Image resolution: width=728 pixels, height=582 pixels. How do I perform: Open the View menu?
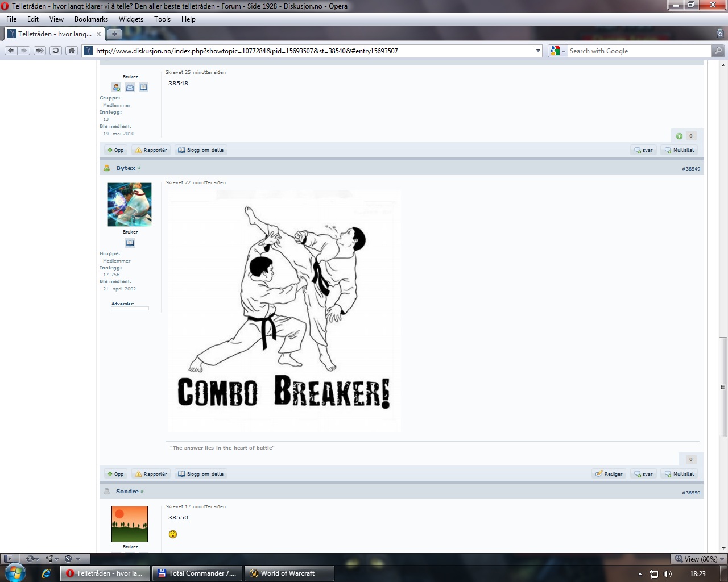pyautogui.click(x=56, y=19)
